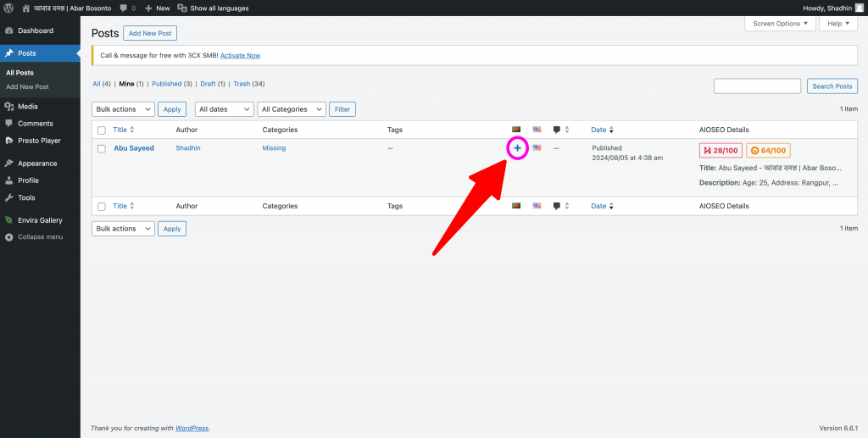Click the Activate Now link
The height and width of the screenshot is (438, 868).
click(x=241, y=55)
